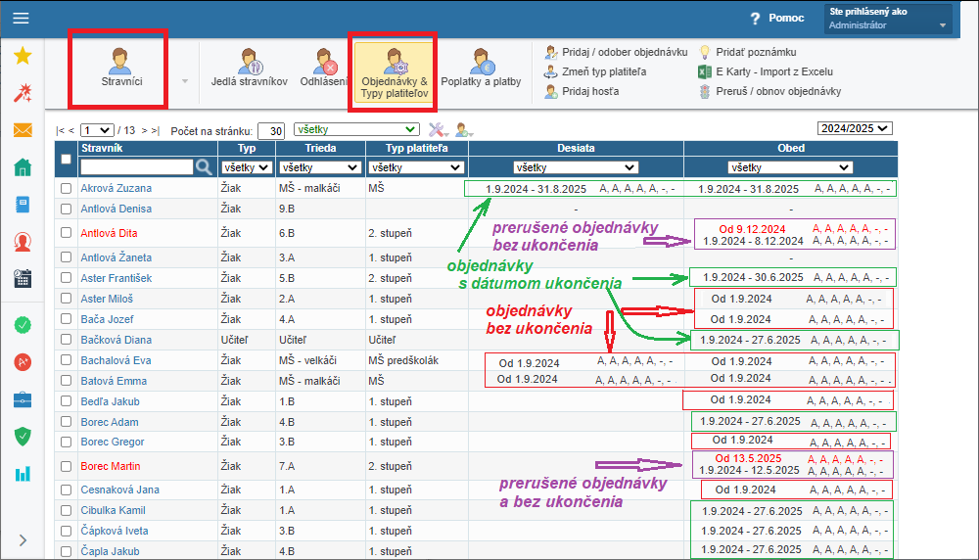Screen dimensions: 979x560
Task: Tick the checkbox next to Akrová Zuzana
Action: [66, 188]
